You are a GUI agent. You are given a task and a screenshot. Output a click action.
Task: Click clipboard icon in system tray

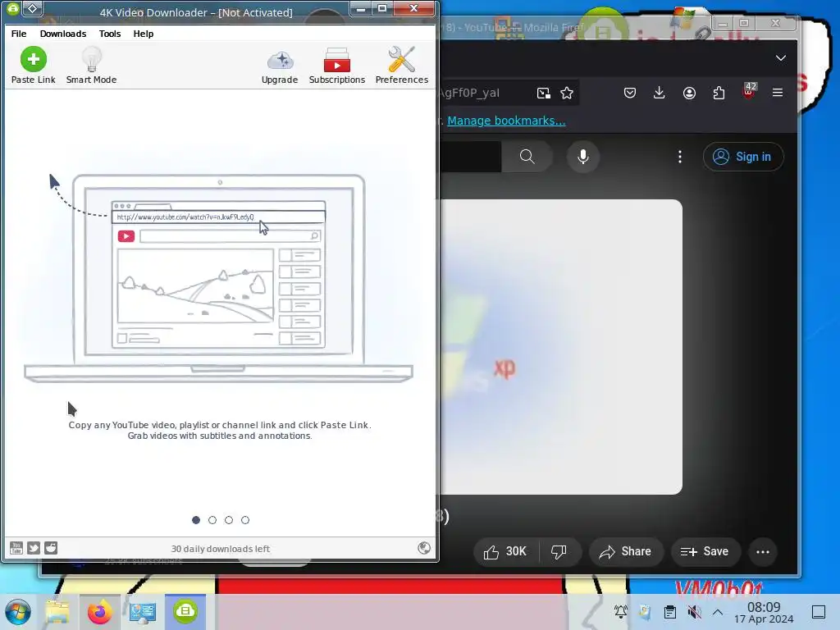(x=669, y=612)
